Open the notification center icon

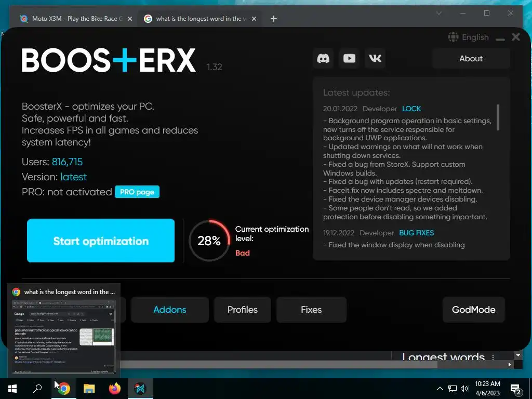[516, 390]
